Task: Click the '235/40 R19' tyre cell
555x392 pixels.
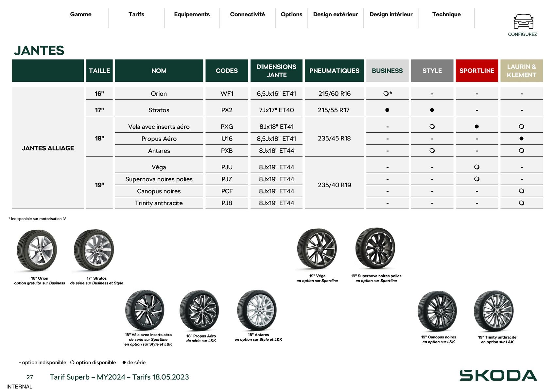Action: coord(334,185)
